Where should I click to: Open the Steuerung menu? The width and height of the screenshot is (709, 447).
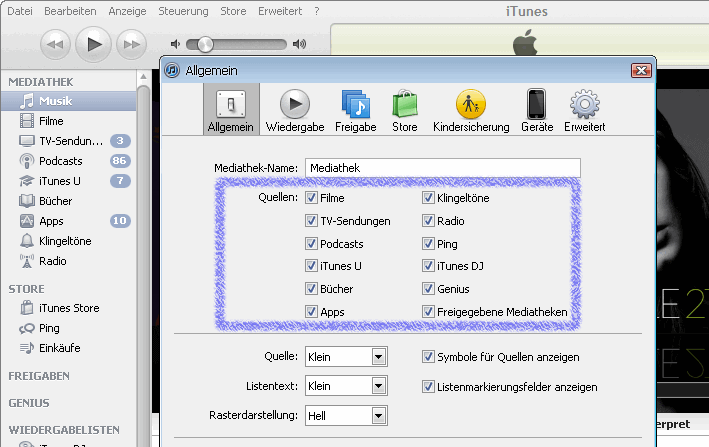(183, 11)
